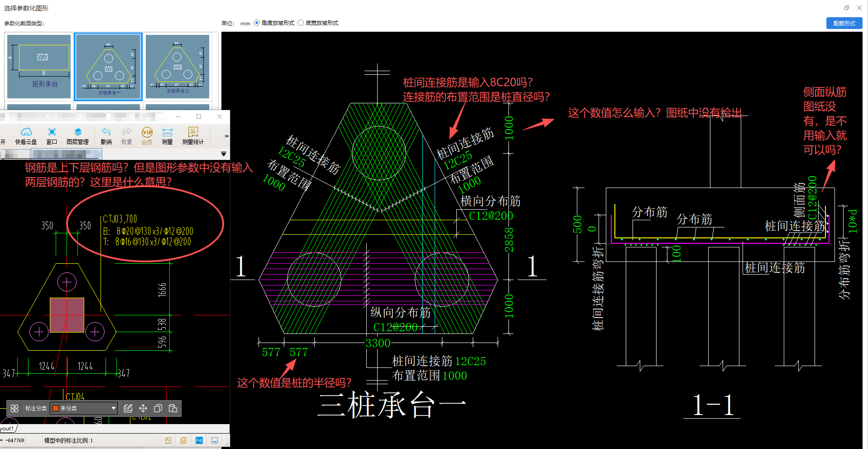
Task: Switch to the Layout1 tab
Action: pos(7,428)
